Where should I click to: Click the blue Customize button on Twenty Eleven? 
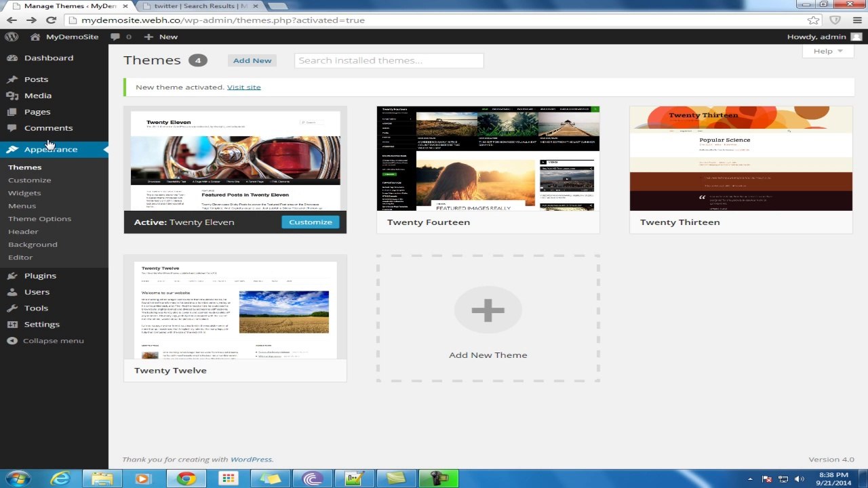tap(311, 222)
